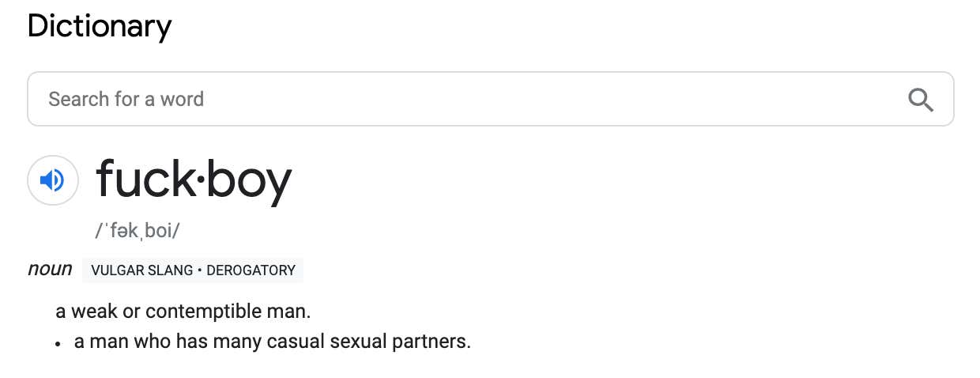Click the headword title of the entry
The width and height of the screenshot is (980, 378).
(x=194, y=180)
